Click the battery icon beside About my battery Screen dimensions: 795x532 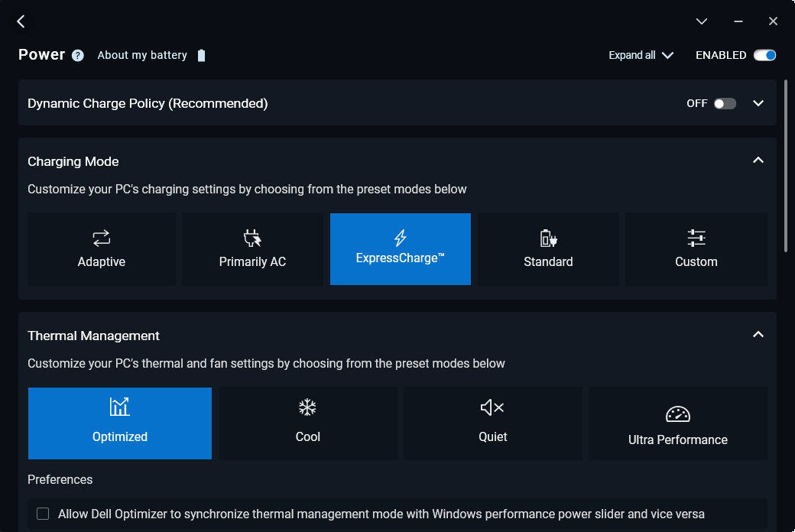(201, 55)
